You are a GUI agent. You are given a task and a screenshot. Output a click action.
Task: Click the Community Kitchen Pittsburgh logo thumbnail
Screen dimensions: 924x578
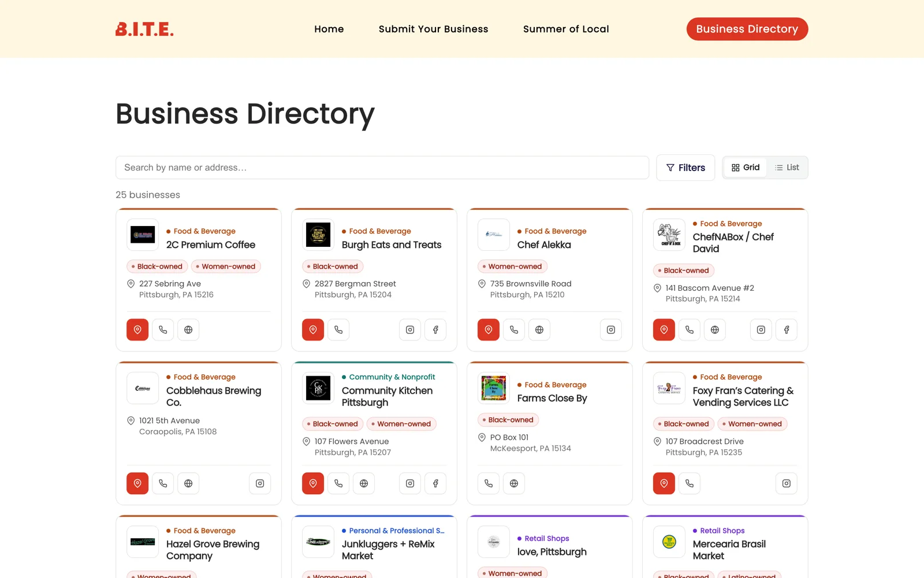(x=318, y=388)
